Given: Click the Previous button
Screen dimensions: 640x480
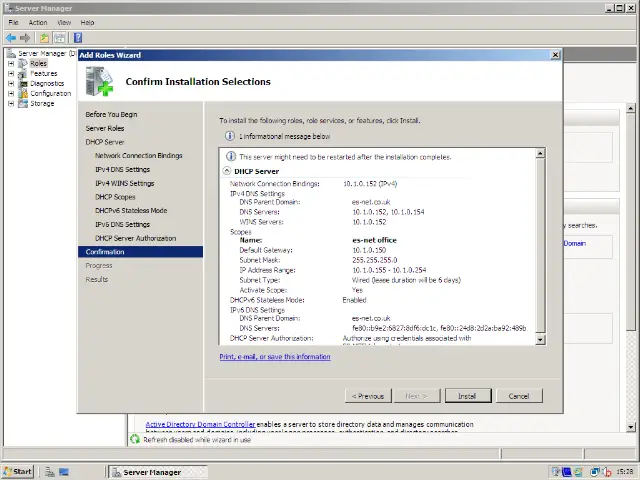Looking at the screenshot, I should point(368,396).
